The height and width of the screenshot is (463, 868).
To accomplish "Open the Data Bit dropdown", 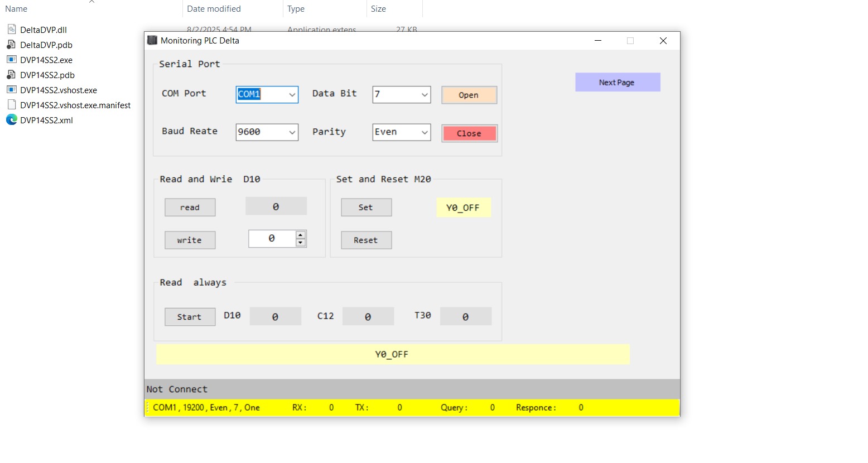I will 425,95.
